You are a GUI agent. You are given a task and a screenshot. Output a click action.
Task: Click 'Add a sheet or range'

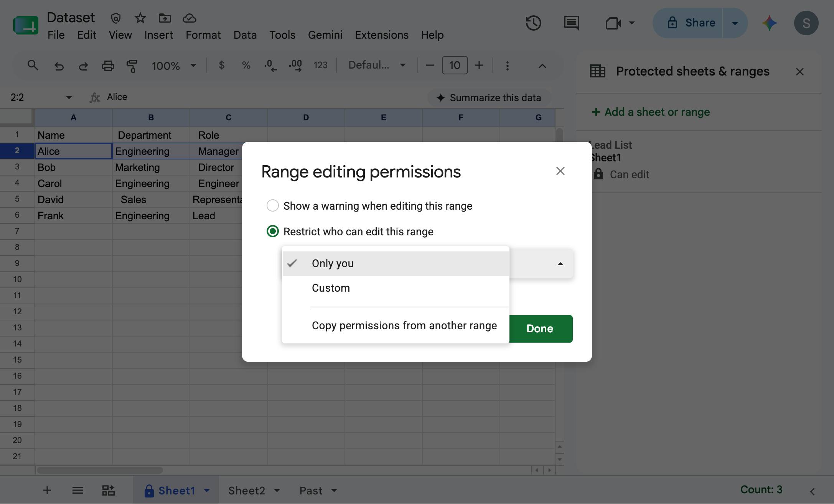click(x=651, y=112)
